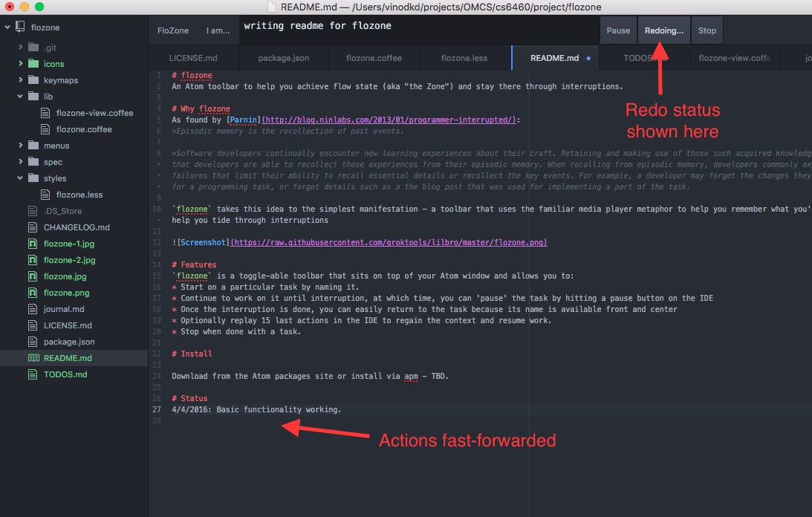Click the Parnin blog URL link
This screenshot has height=517, width=812.
tap(389, 120)
